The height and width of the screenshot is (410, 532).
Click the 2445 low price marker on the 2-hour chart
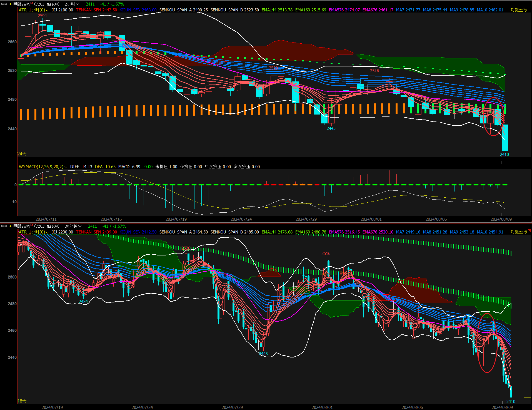[331, 128]
